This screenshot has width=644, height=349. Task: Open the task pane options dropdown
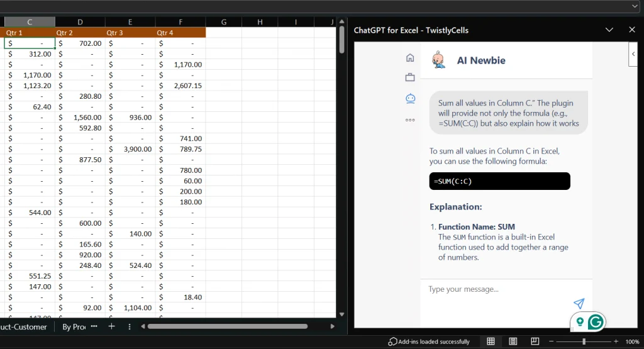[x=609, y=30]
